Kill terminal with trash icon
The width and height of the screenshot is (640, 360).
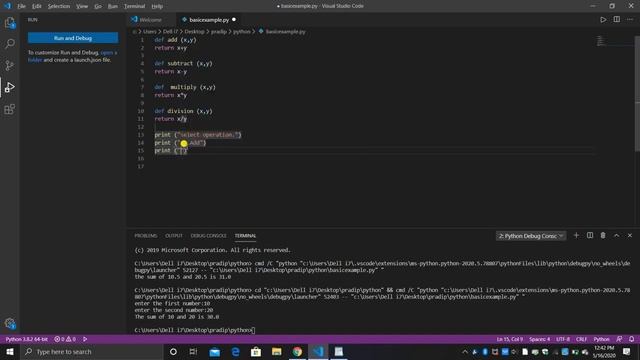pos(603,236)
